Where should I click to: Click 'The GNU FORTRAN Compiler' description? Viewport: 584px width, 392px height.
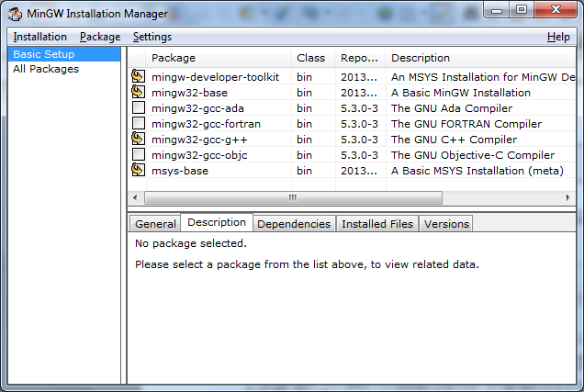coord(466,124)
